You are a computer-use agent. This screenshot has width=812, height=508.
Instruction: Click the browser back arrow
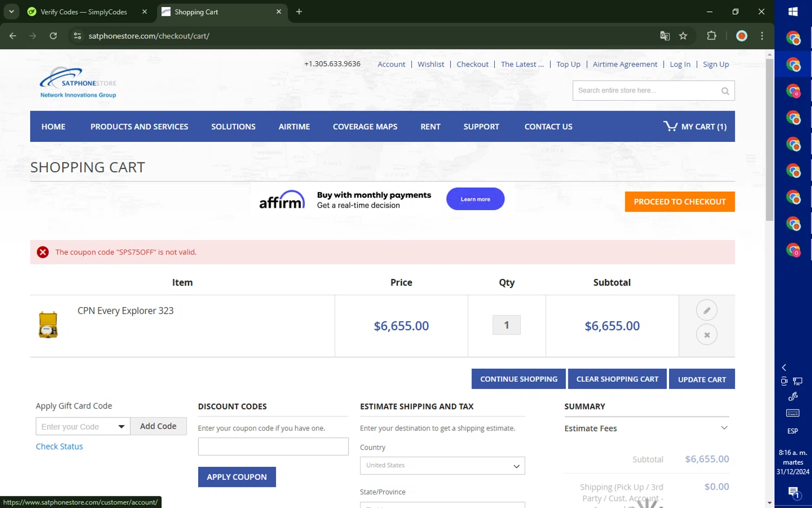click(x=13, y=36)
